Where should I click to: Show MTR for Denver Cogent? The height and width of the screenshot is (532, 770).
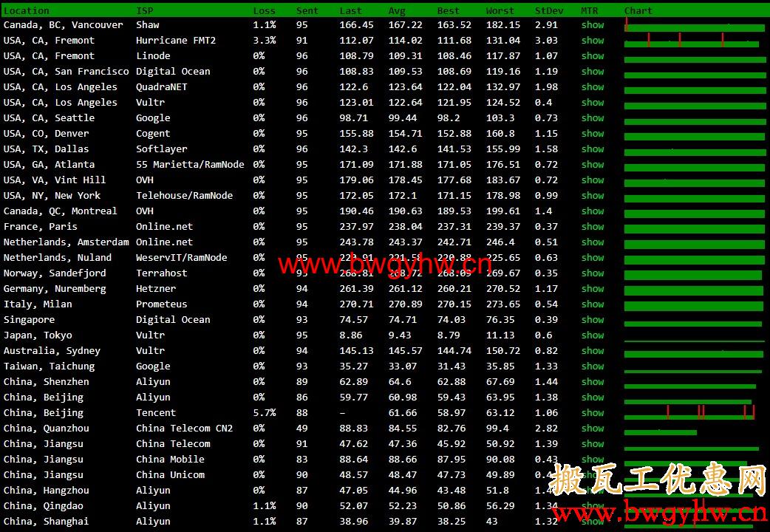[593, 133]
